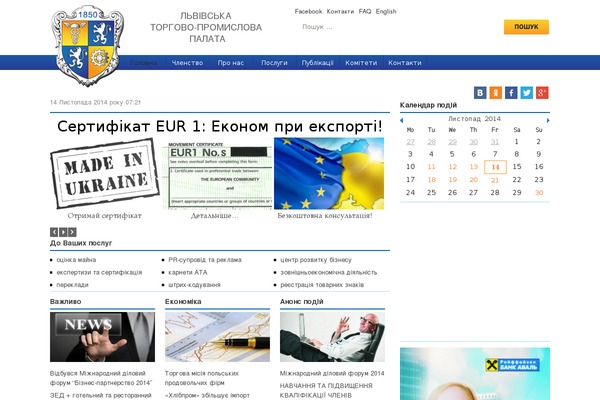Click the Made in Ukraine stamp image

[104, 173]
